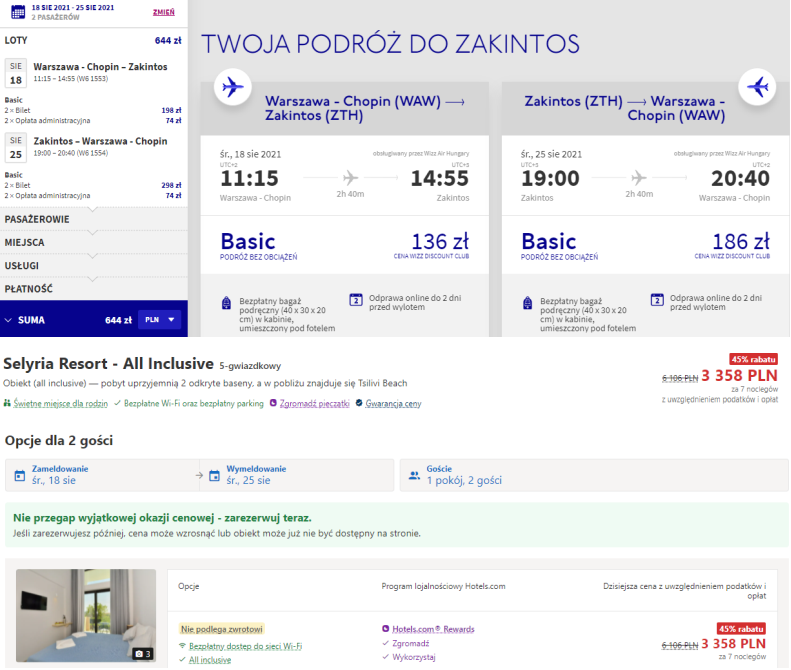Screen dimensions: 791x670
Task: Open the Hotels.com Rewards link
Action: coord(433,629)
